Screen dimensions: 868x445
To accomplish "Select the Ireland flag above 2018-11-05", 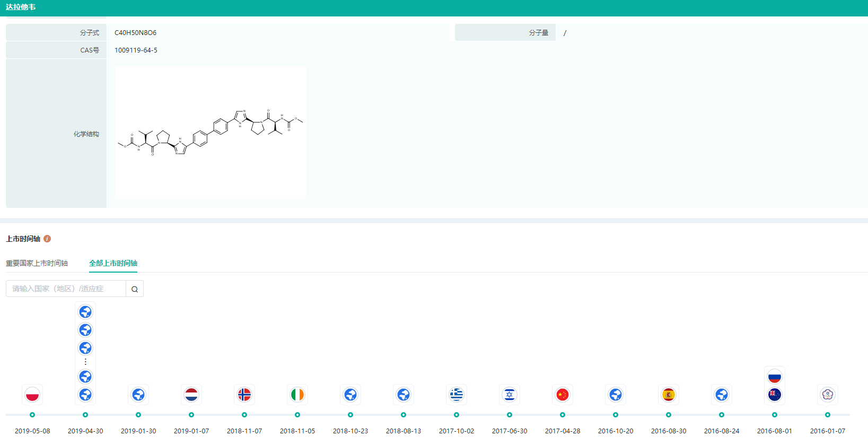I will pyautogui.click(x=297, y=395).
